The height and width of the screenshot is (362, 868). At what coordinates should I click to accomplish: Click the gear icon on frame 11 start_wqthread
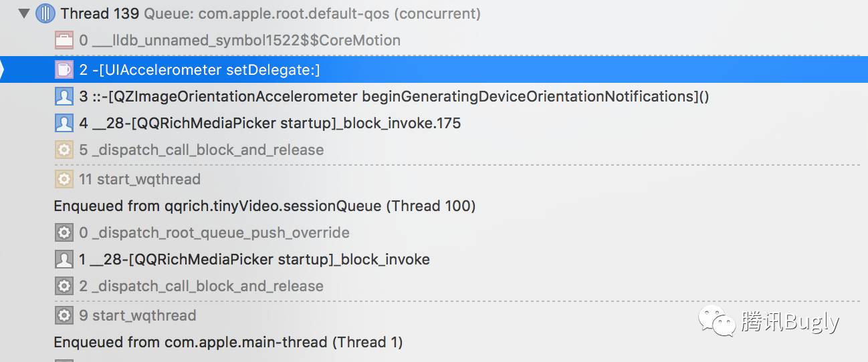click(x=64, y=179)
